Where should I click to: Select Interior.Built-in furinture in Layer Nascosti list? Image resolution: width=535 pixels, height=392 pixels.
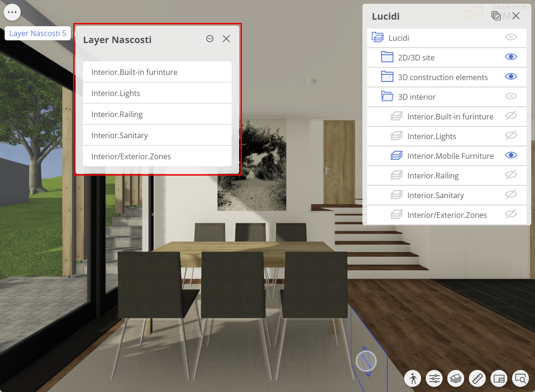pyautogui.click(x=157, y=72)
